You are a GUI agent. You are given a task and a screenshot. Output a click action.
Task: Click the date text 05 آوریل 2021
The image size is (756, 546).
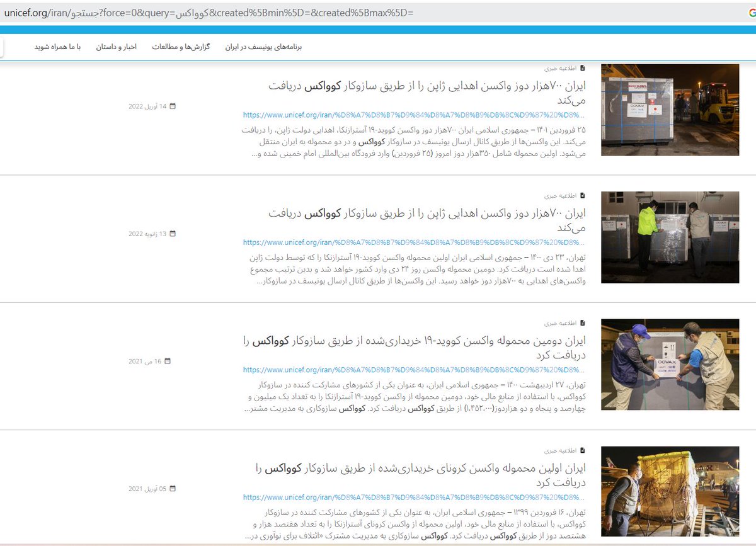point(147,489)
